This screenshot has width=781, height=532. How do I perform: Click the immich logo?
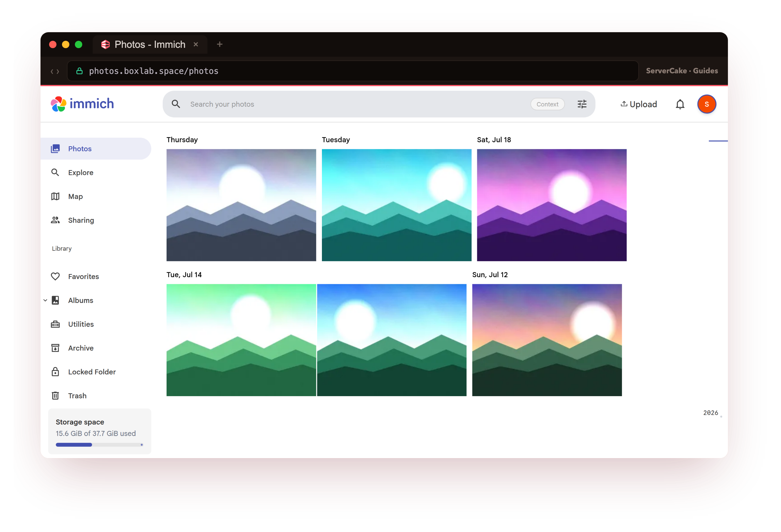[82, 104]
